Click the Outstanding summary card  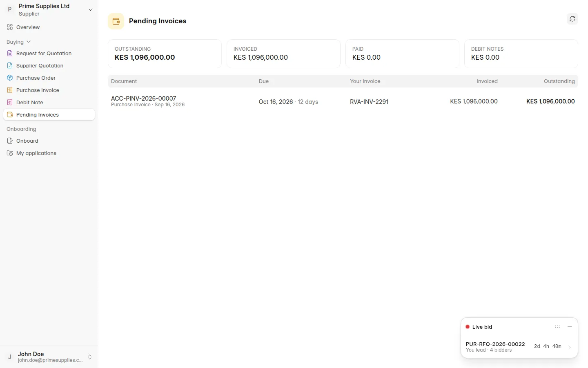[165, 54]
